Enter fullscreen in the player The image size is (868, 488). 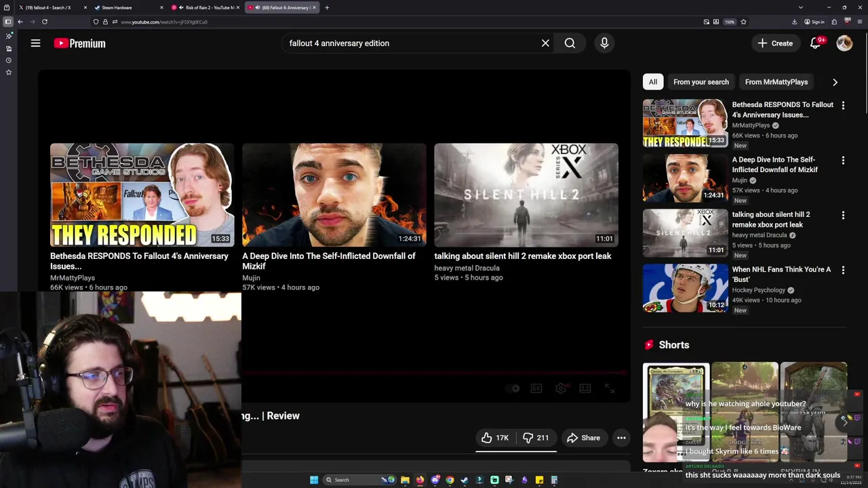[x=610, y=388]
